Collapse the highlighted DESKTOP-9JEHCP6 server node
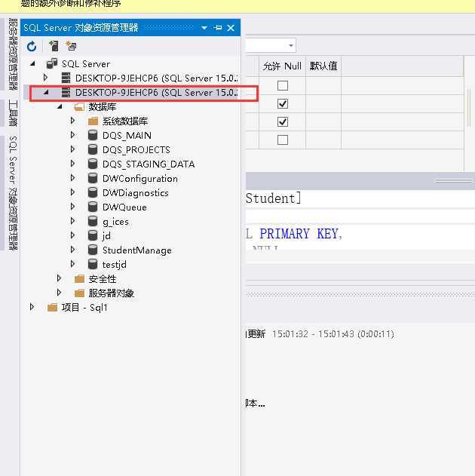Screen dimensions: 475x476 (46, 92)
